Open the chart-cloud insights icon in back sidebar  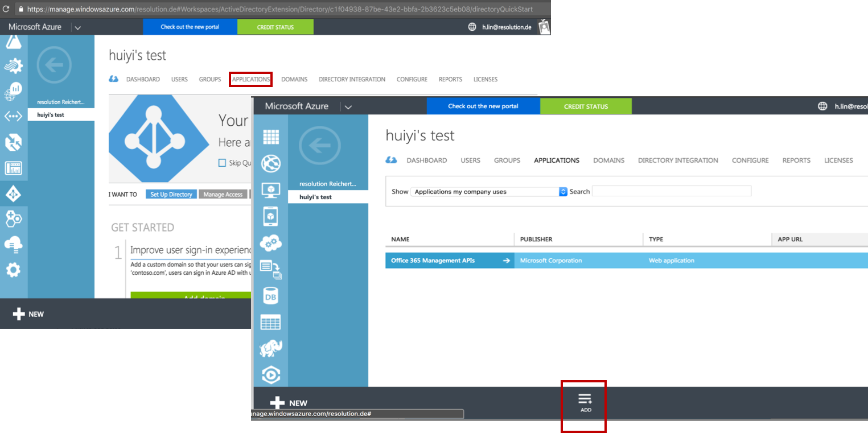[x=13, y=91]
